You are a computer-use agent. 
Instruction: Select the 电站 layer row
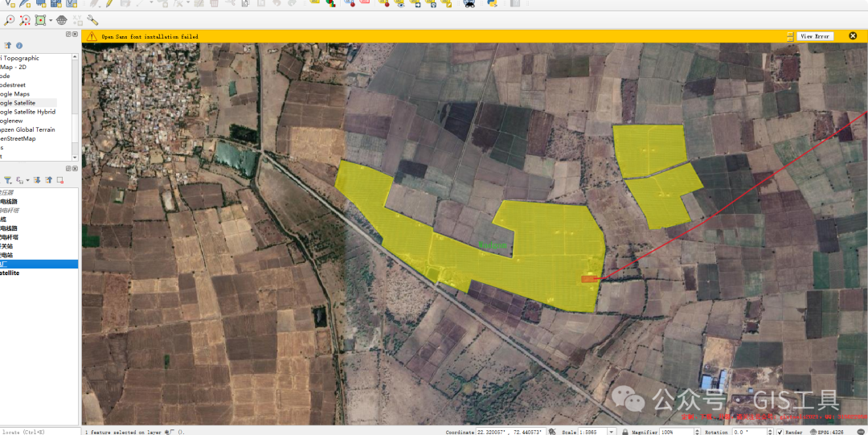[x=39, y=255]
